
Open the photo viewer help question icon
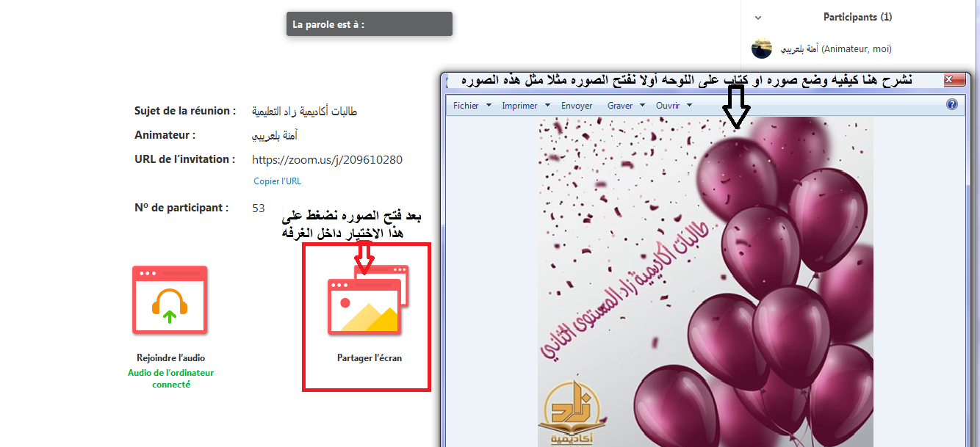coord(952,105)
